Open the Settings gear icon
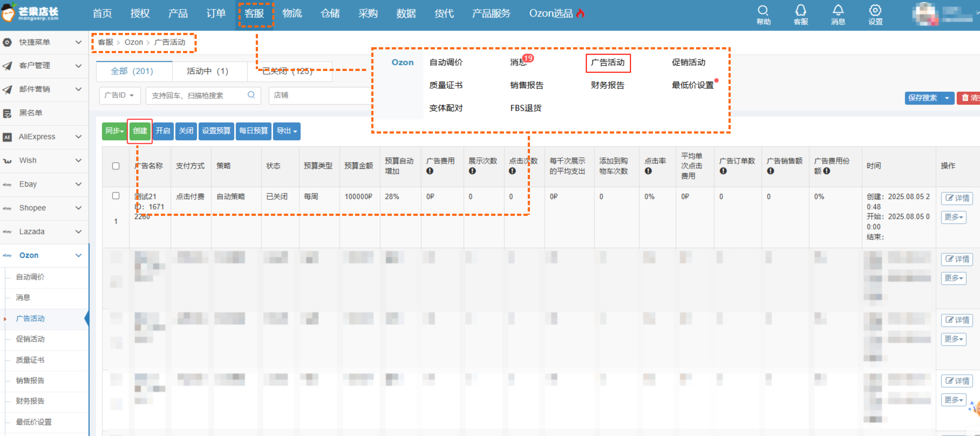This screenshot has height=436, width=980. (875, 11)
